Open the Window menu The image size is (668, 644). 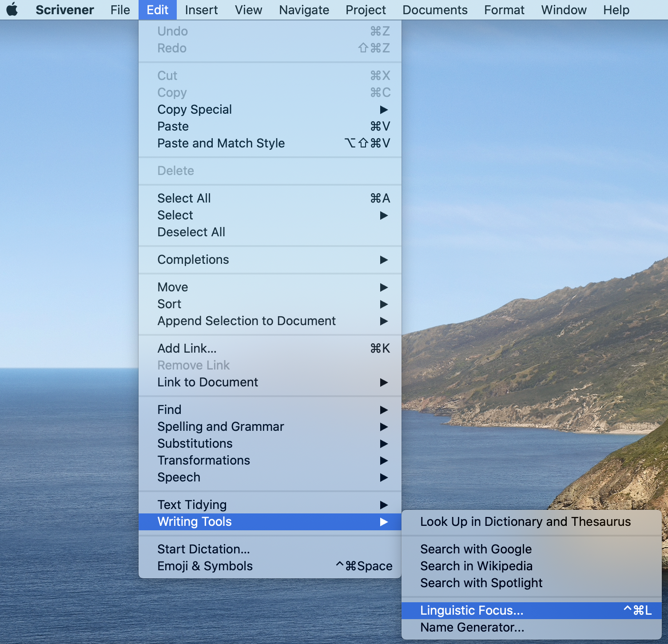[564, 10]
